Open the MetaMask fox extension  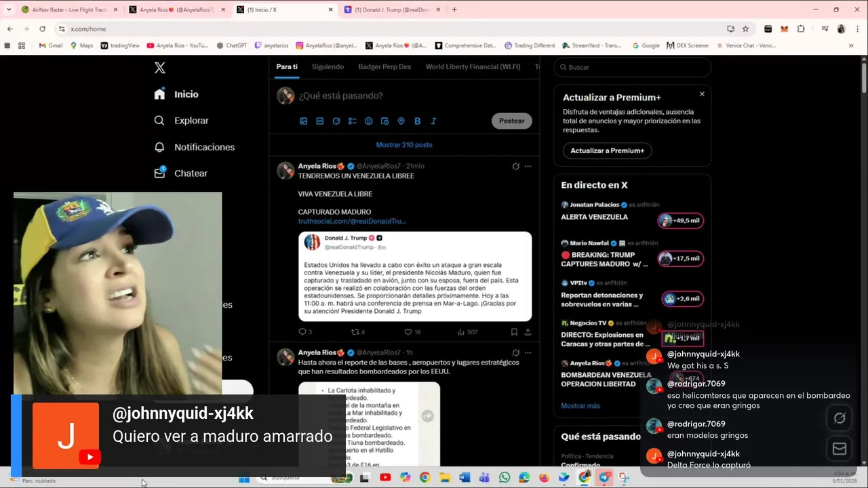(784, 29)
